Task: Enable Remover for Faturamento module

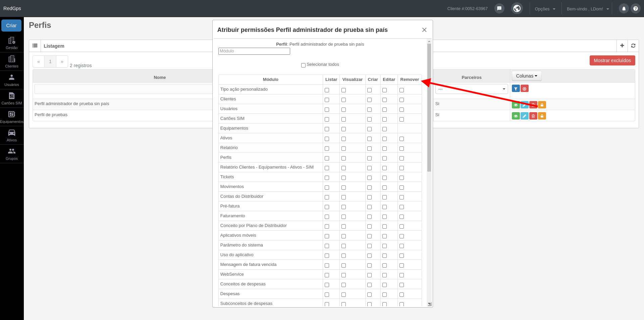Action: (x=401, y=217)
